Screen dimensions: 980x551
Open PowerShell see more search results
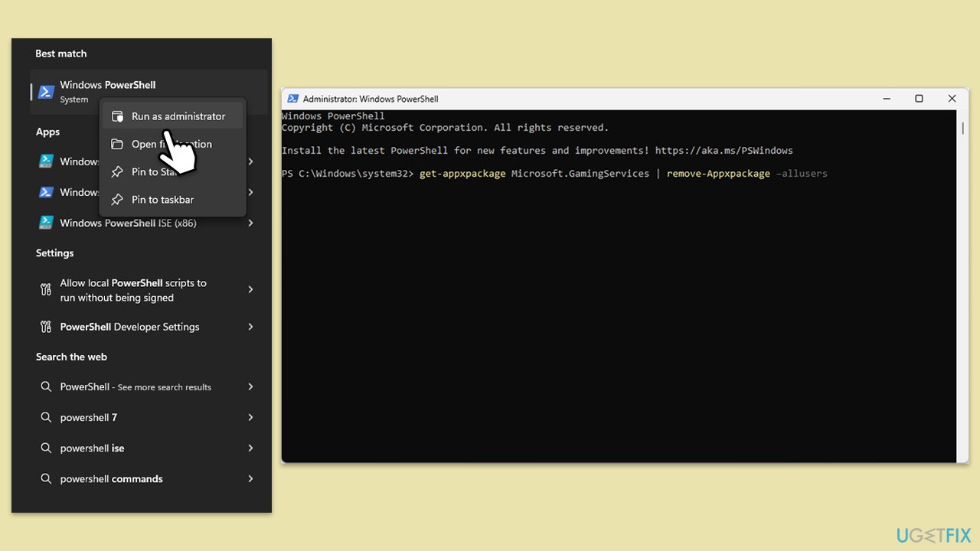(x=136, y=387)
